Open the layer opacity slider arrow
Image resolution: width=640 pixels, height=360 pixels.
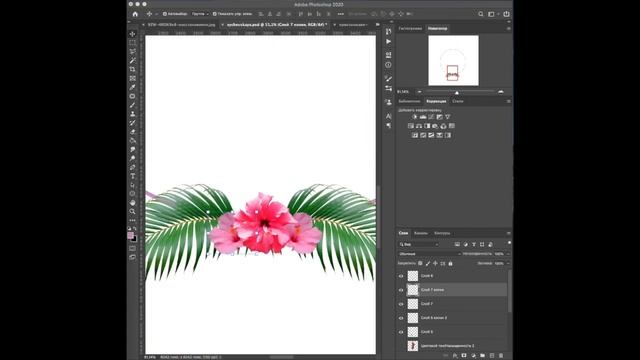click(508, 254)
